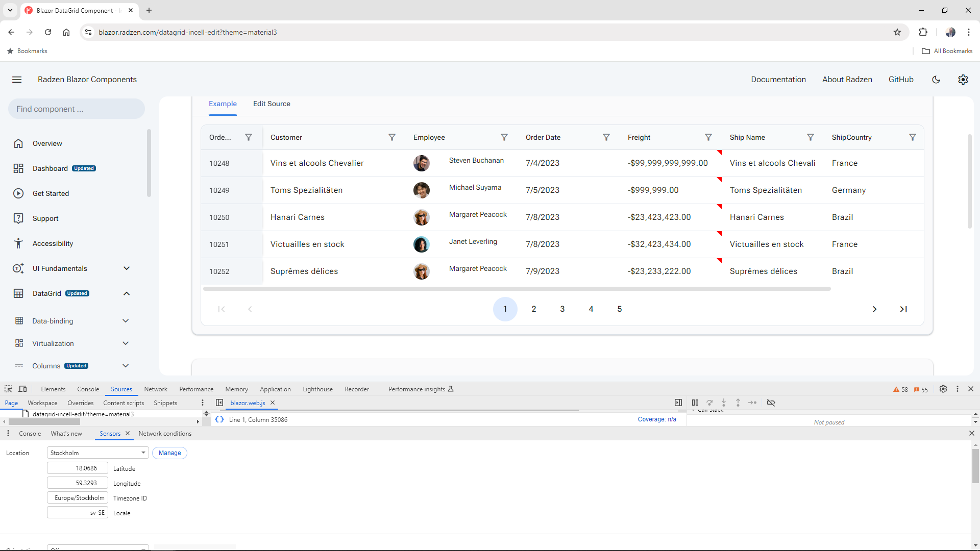Filter the Employee column
The width and height of the screenshot is (980, 551).
[x=504, y=137]
